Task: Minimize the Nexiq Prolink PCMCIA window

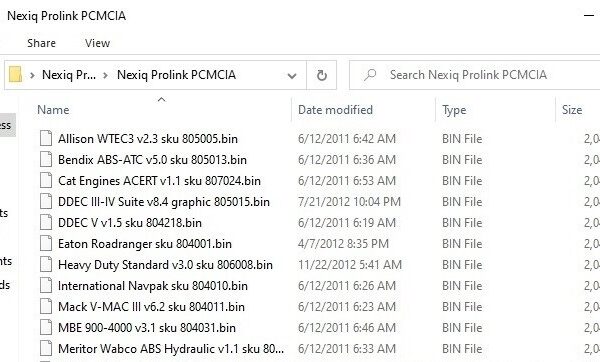Action: pyautogui.click(x=589, y=16)
